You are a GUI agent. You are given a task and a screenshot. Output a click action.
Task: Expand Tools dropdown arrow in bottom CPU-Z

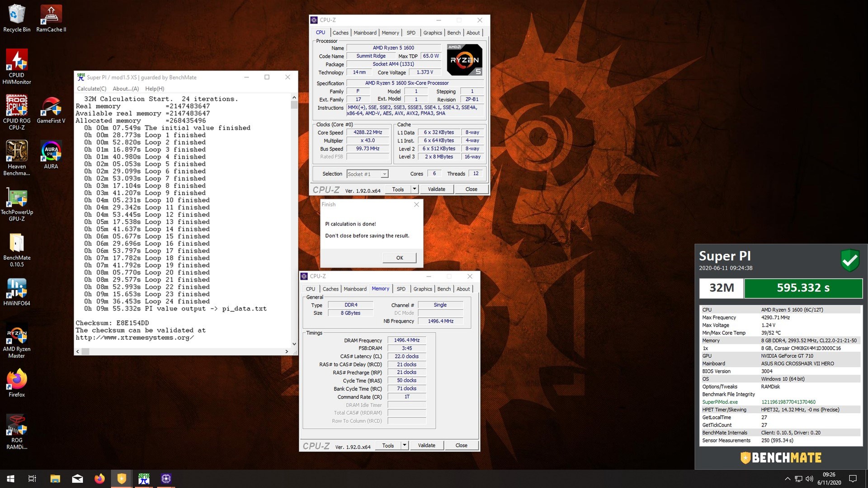(405, 445)
